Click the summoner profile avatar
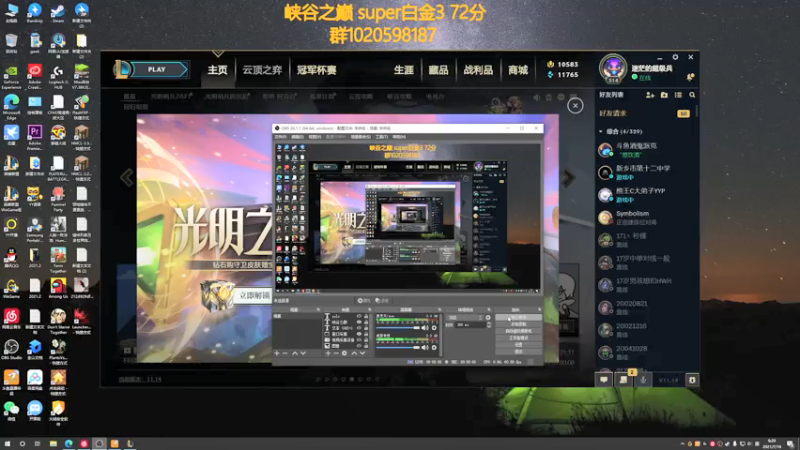Image resolution: width=800 pixels, height=450 pixels. coord(613,68)
